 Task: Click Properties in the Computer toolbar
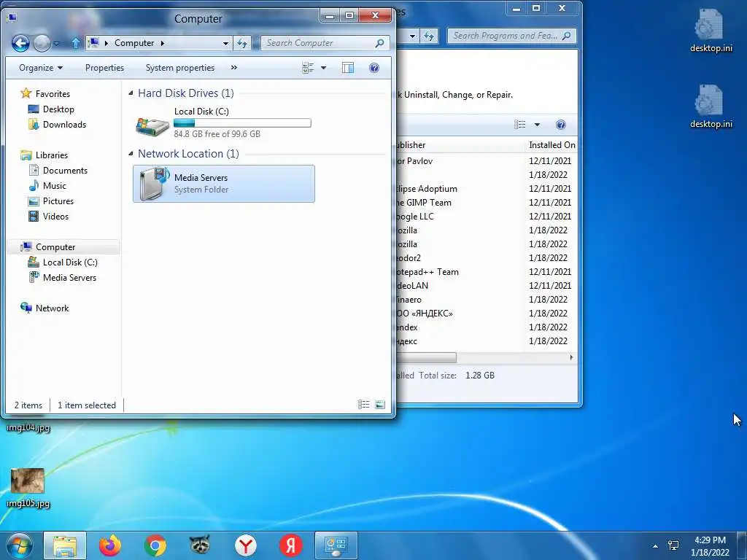(x=104, y=68)
